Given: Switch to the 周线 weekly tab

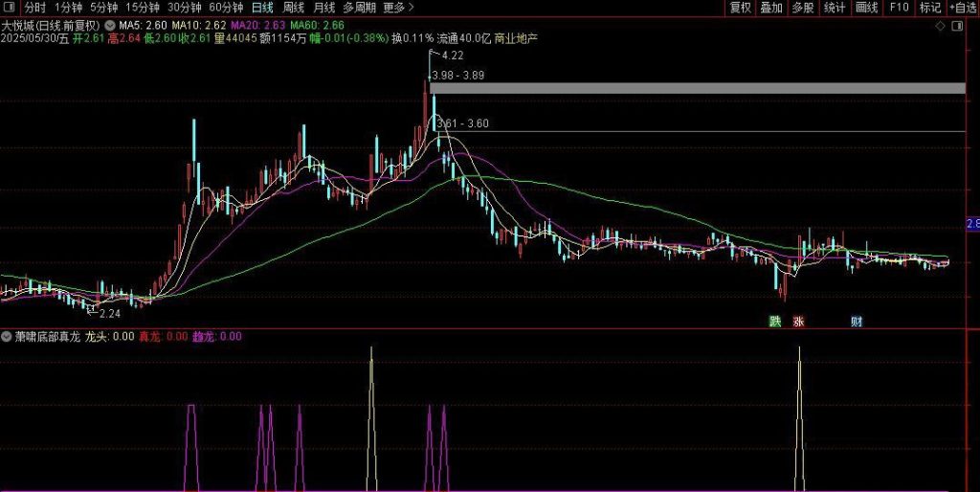Looking at the screenshot, I should pos(293,8).
